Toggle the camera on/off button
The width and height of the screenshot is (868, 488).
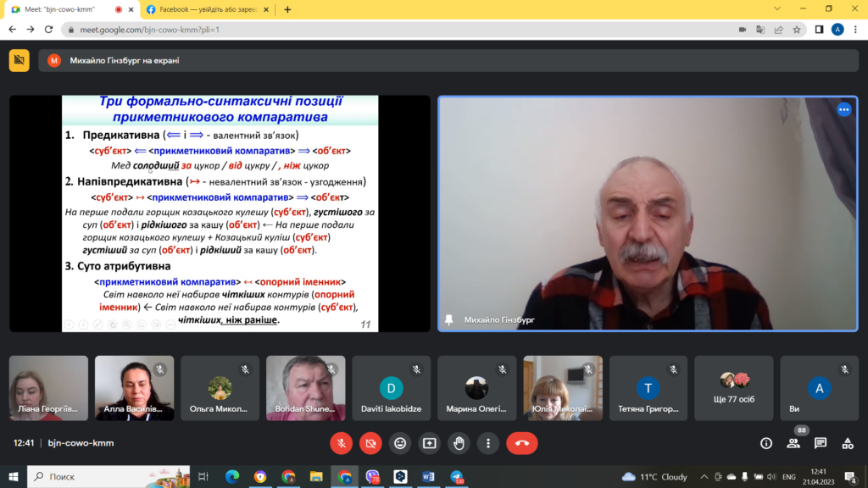(x=370, y=443)
